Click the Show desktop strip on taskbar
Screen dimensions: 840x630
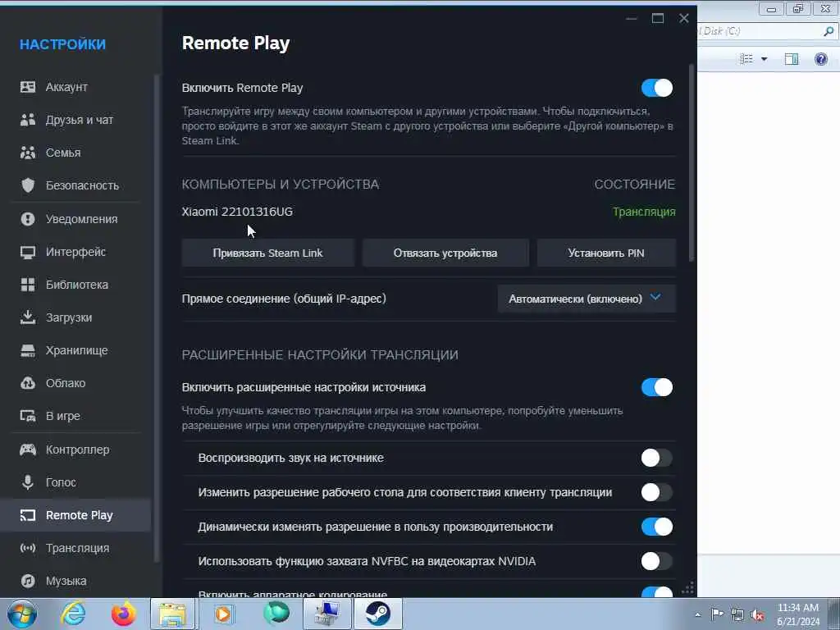coord(834,614)
